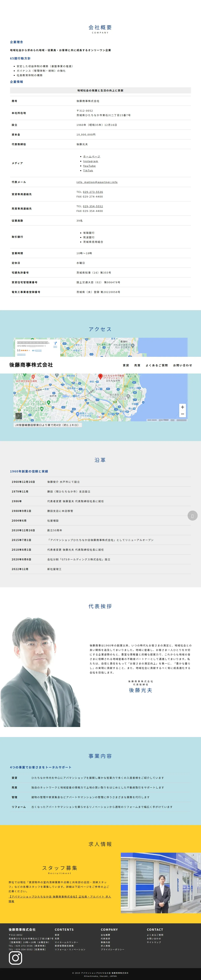Open マイホームカウンター footer link
This screenshot has height=980, width=201.
click(66, 942)
